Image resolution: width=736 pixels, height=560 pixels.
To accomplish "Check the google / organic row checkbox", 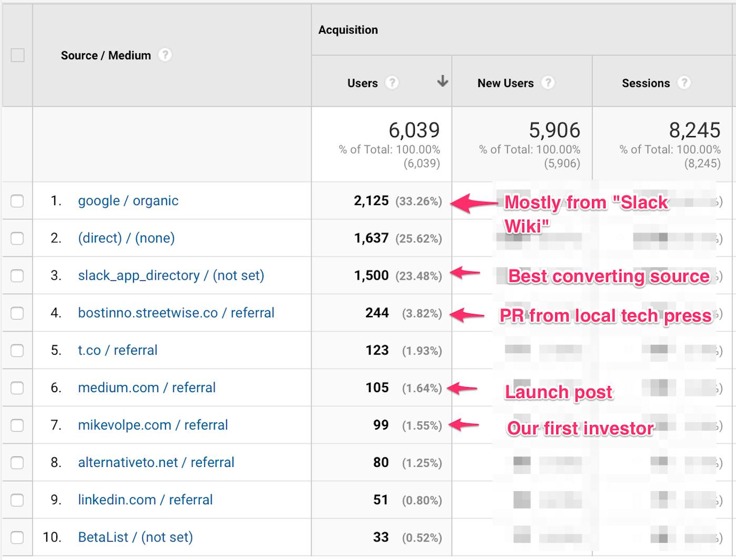I will (17, 201).
